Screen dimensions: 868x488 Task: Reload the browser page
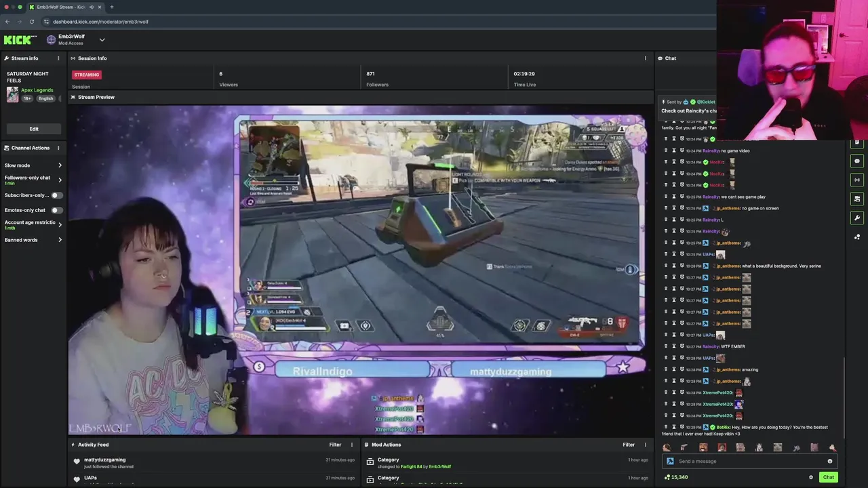click(x=31, y=22)
